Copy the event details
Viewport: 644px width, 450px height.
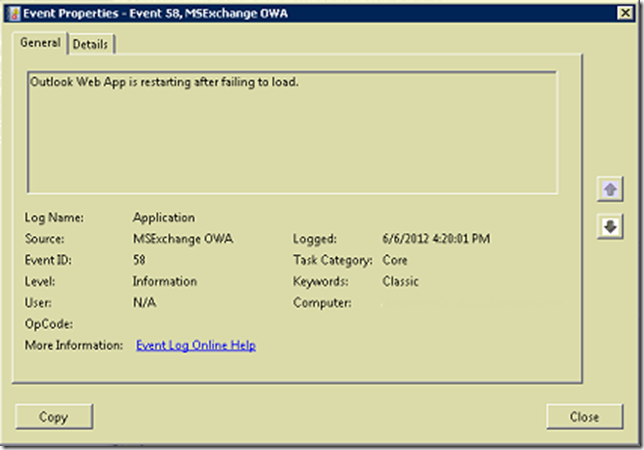(x=54, y=417)
